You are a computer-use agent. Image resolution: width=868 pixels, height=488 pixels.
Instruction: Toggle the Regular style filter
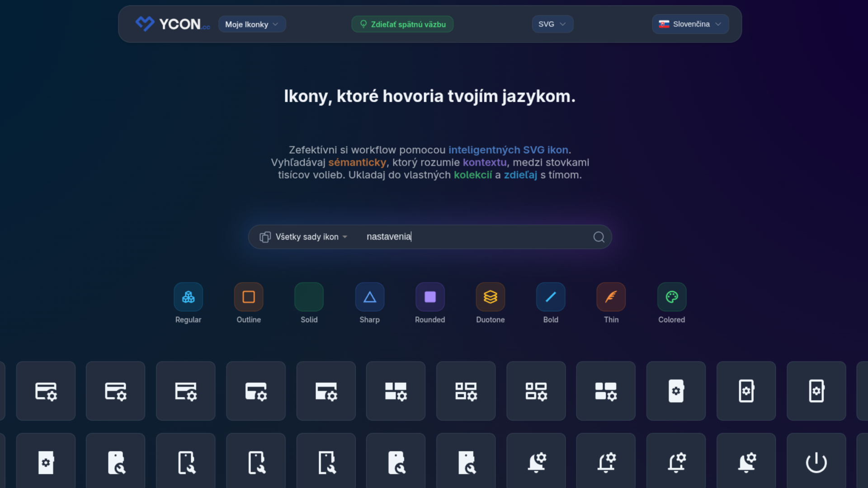[188, 297]
